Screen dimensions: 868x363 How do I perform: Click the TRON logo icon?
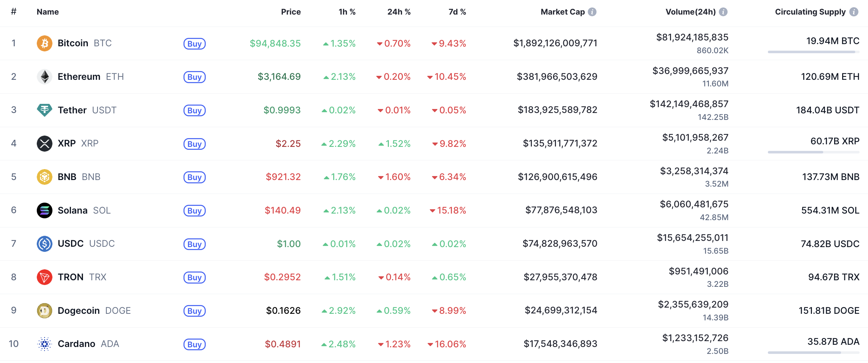[x=44, y=277]
